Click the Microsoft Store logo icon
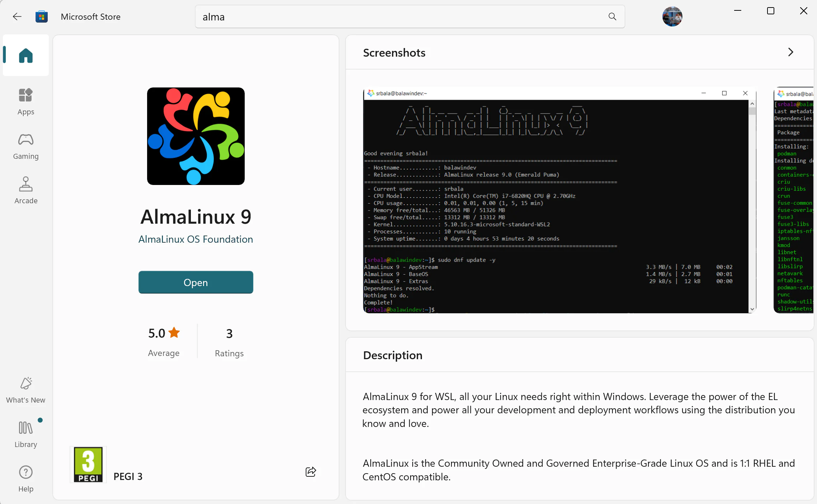817x504 pixels. (x=42, y=16)
